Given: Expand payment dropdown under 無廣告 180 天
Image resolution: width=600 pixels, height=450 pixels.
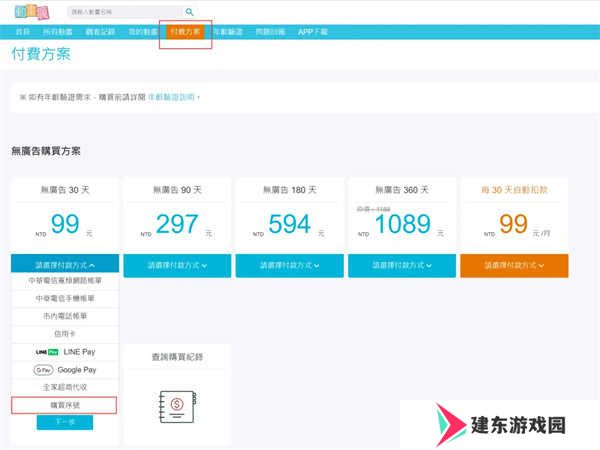Looking at the screenshot, I should point(290,265).
